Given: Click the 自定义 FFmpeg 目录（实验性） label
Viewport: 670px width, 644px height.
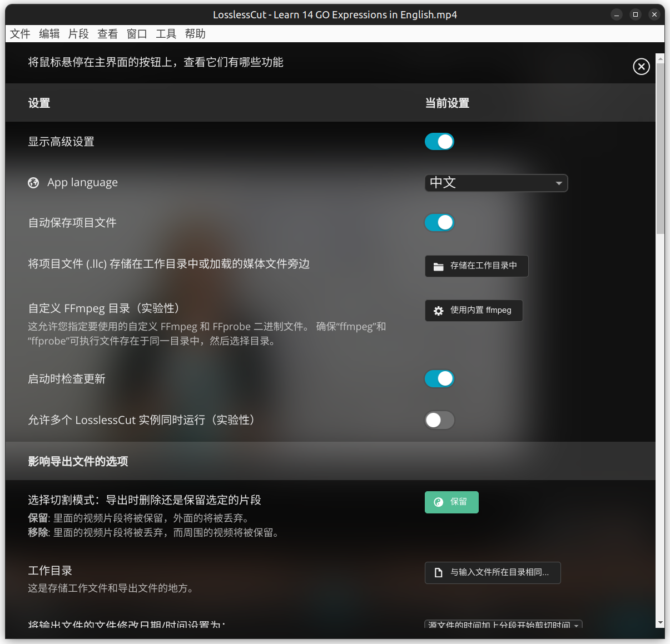Looking at the screenshot, I should pyautogui.click(x=103, y=308).
